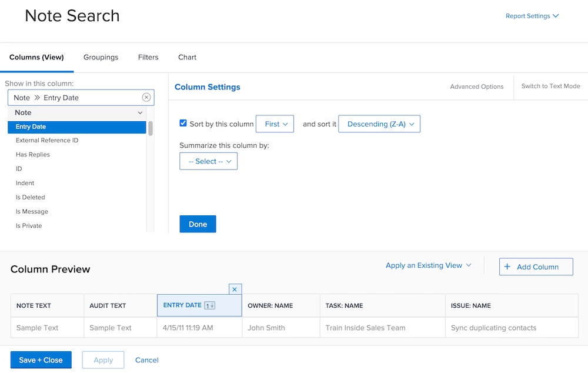Click the Done button
Image resolution: width=588 pixels, height=373 pixels.
(x=198, y=224)
